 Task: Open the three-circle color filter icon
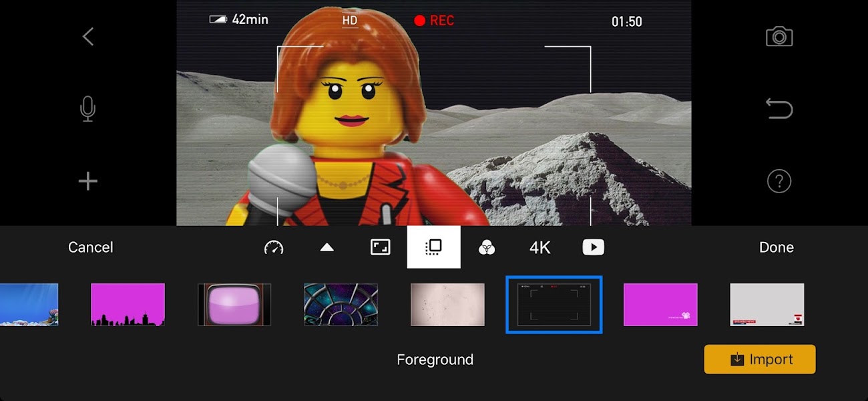coord(487,247)
